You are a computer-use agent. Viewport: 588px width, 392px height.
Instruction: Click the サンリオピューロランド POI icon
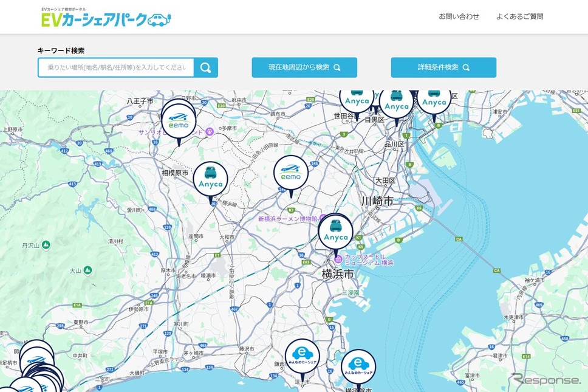[210, 132]
